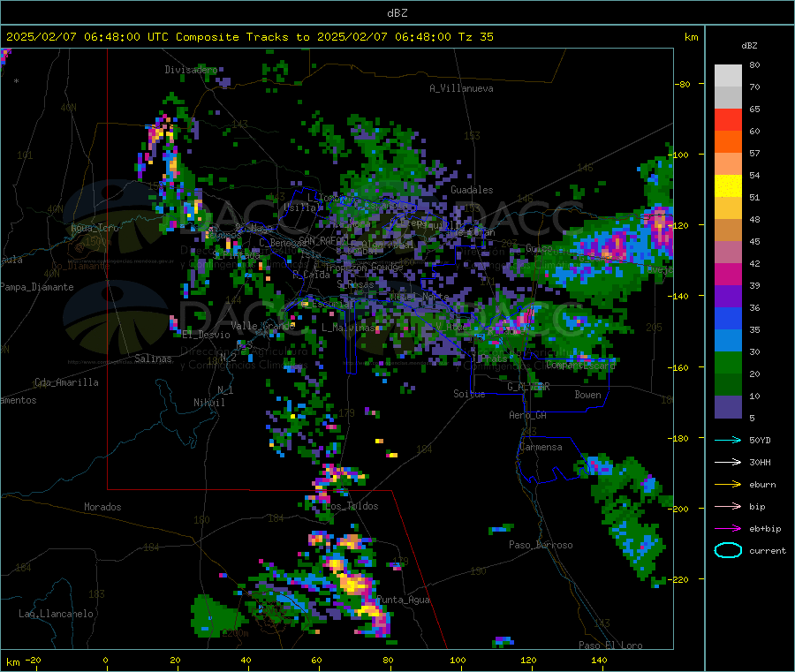Click the 'Tz 35' header text
The height and width of the screenshot is (672, 795).
point(475,36)
